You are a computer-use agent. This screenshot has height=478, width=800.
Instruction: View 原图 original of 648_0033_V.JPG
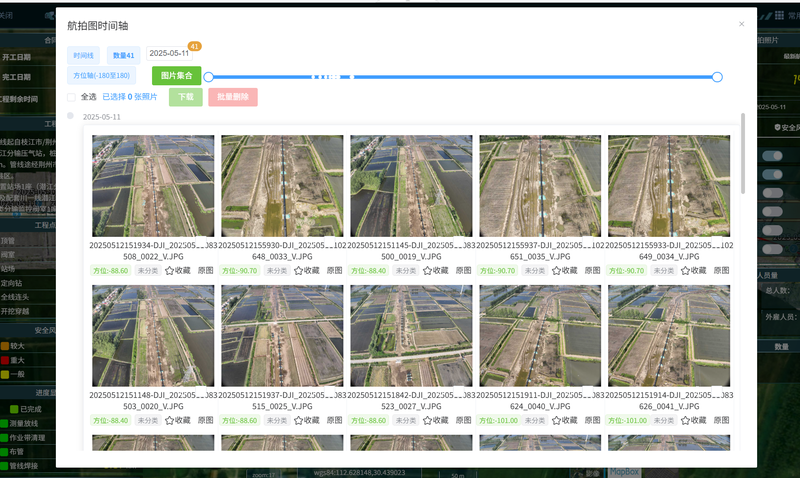click(x=335, y=270)
